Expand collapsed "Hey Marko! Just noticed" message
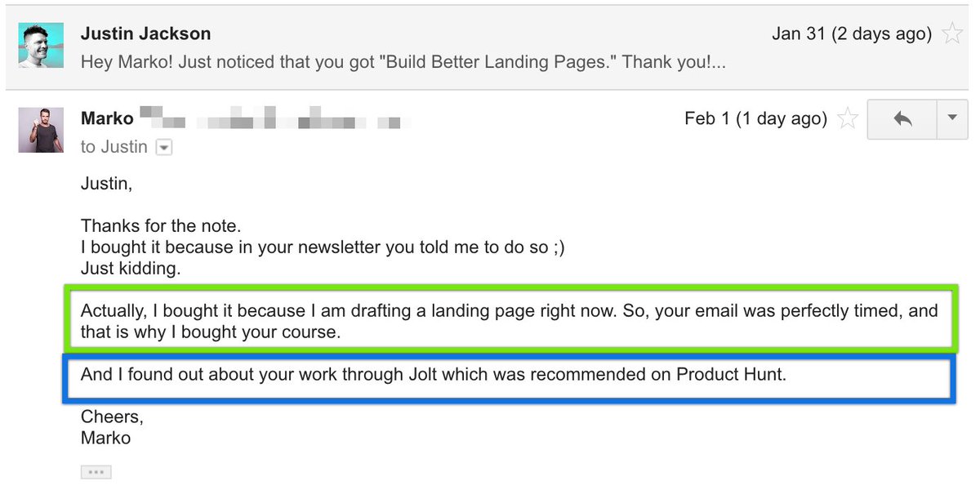 [403, 62]
